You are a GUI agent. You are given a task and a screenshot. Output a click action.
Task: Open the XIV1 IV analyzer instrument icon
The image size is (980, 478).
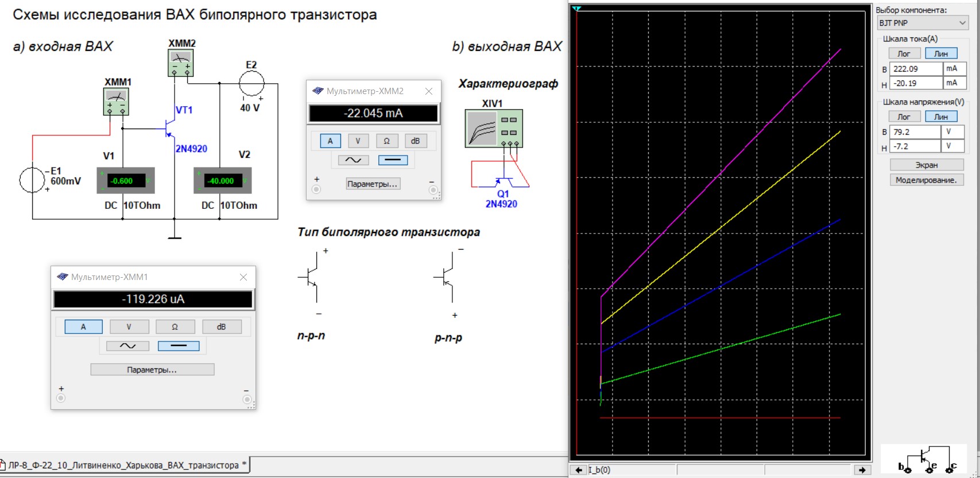tap(493, 129)
